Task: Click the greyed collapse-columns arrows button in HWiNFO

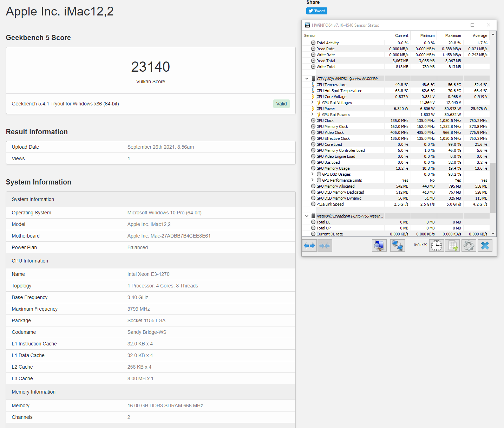Action: click(x=325, y=246)
